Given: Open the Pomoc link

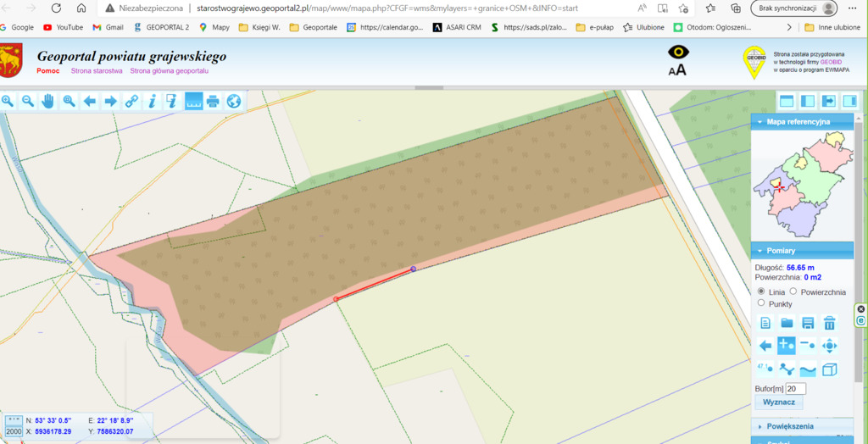Looking at the screenshot, I should click(47, 71).
